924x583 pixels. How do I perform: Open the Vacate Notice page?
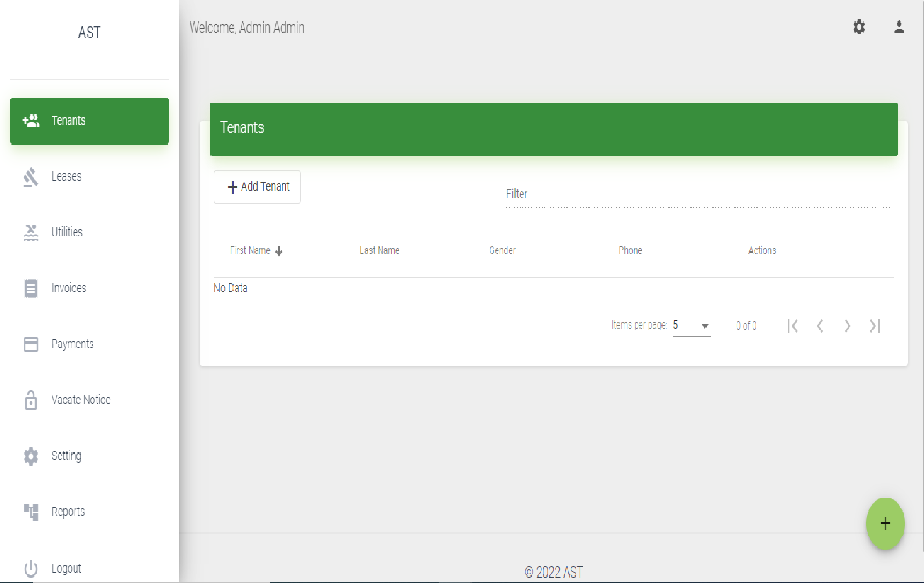[x=81, y=400]
